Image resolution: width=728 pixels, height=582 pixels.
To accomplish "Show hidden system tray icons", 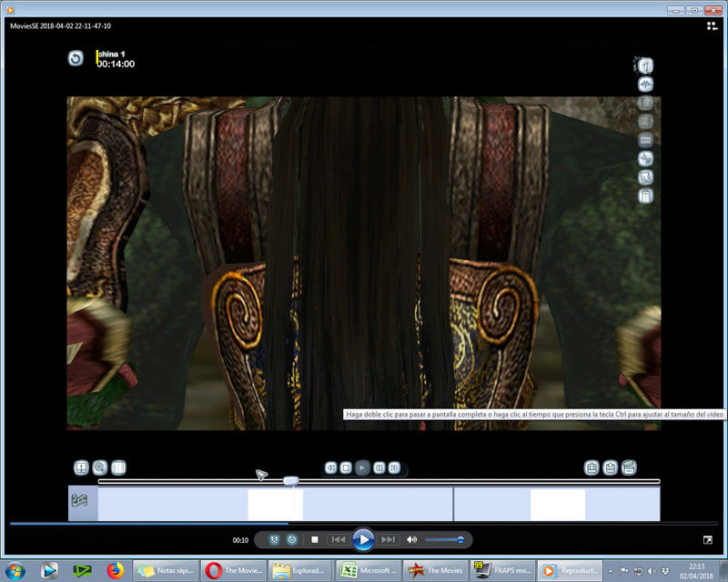I will (611, 571).
